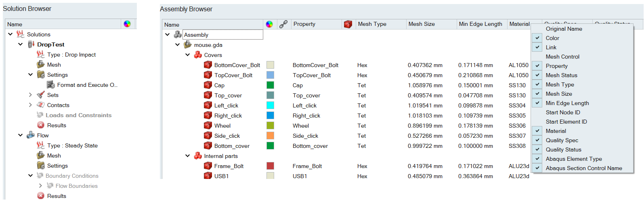The image size is (644, 204).
Task: Select the Results icon under DropTest
Action: [41, 125]
